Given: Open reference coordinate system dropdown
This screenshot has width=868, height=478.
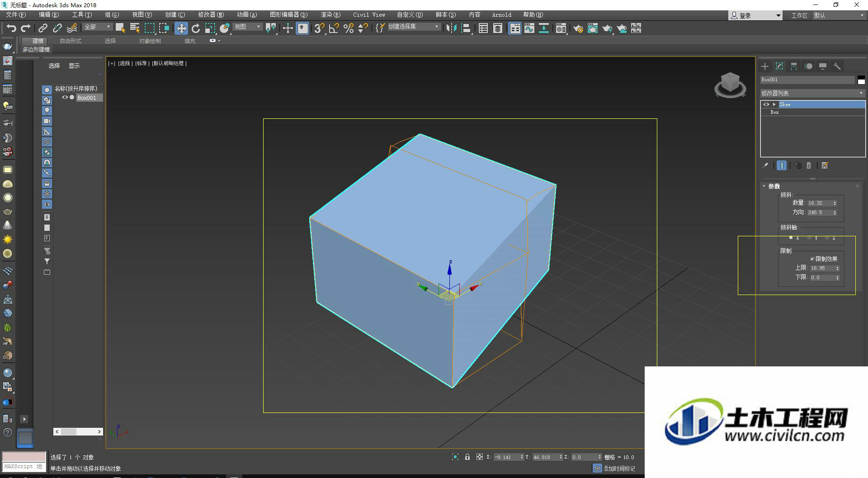Looking at the screenshot, I should click(248, 27).
